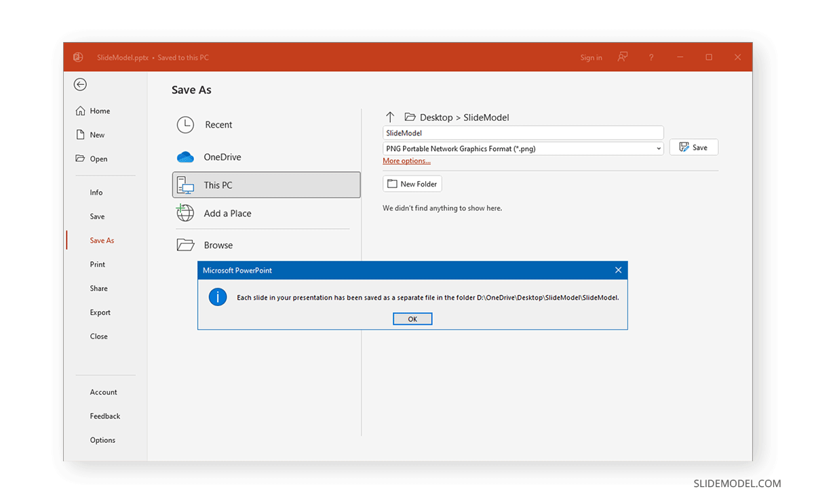Click Sign in in the title bar
The width and height of the screenshot is (814, 504).
(x=591, y=58)
